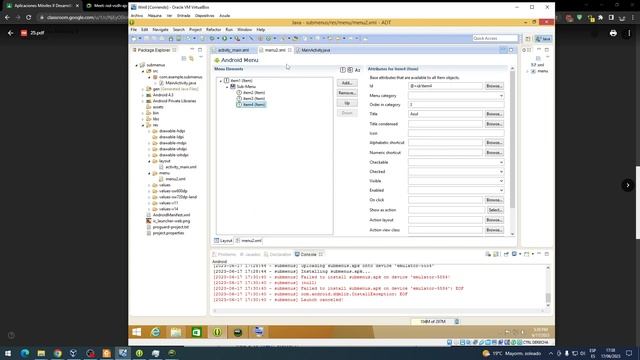Maximize the editor area
Screen dimensions: 640x360
click(511, 50)
